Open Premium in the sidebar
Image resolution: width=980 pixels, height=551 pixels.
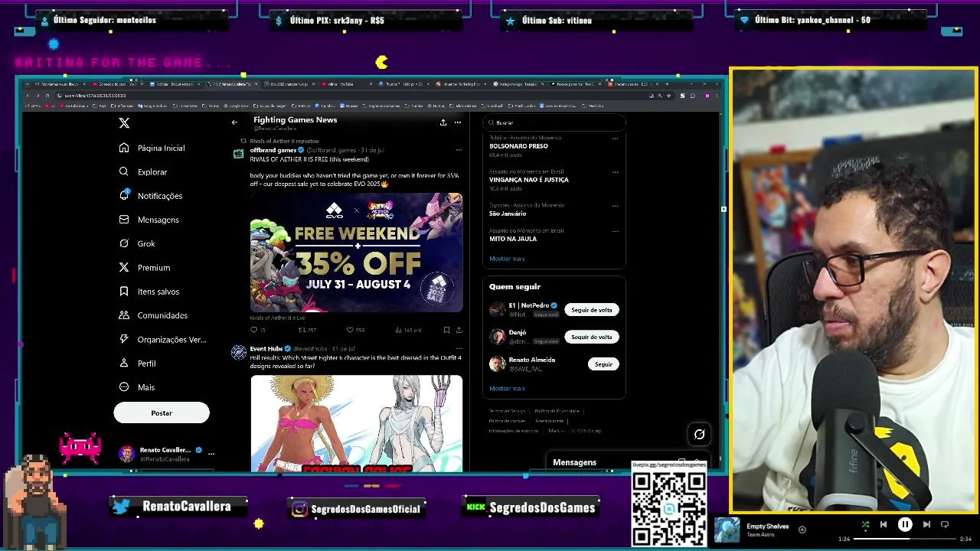click(x=145, y=268)
